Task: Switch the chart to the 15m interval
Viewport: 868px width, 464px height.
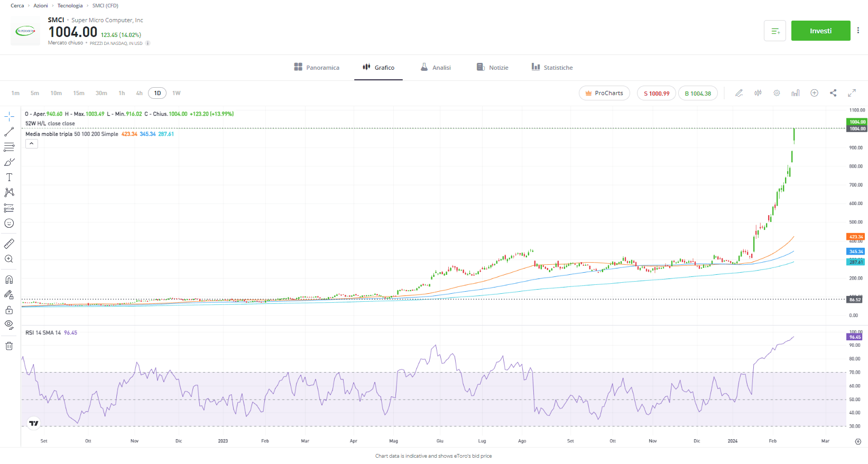Action: [x=79, y=93]
